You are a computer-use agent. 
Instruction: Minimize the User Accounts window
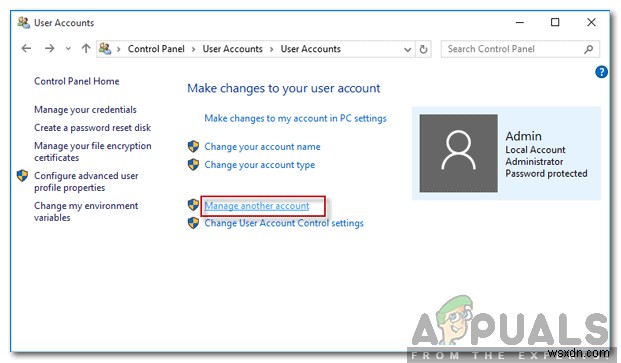(520, 23)
